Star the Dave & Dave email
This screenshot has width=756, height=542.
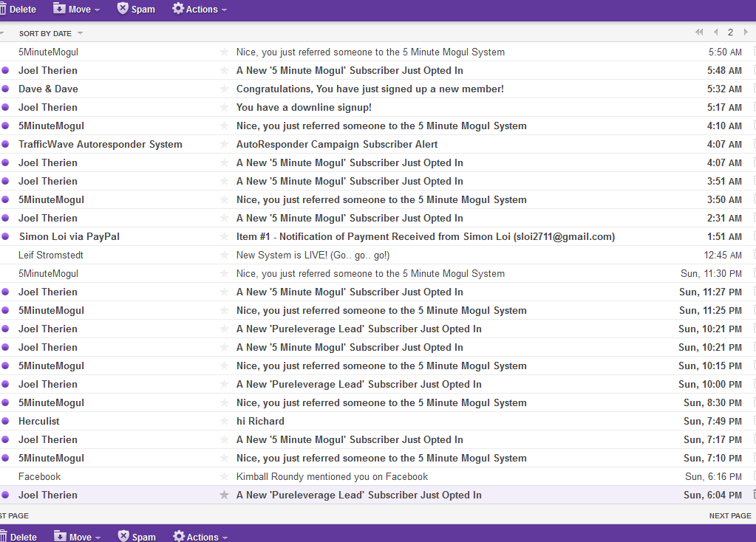(224, 89)
